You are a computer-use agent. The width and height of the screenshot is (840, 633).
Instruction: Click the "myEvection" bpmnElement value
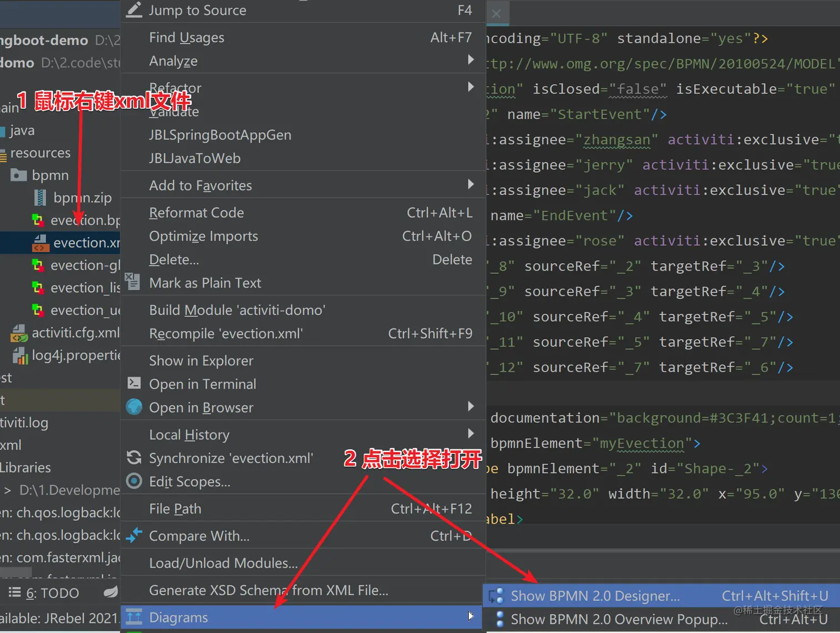point(642,443)
